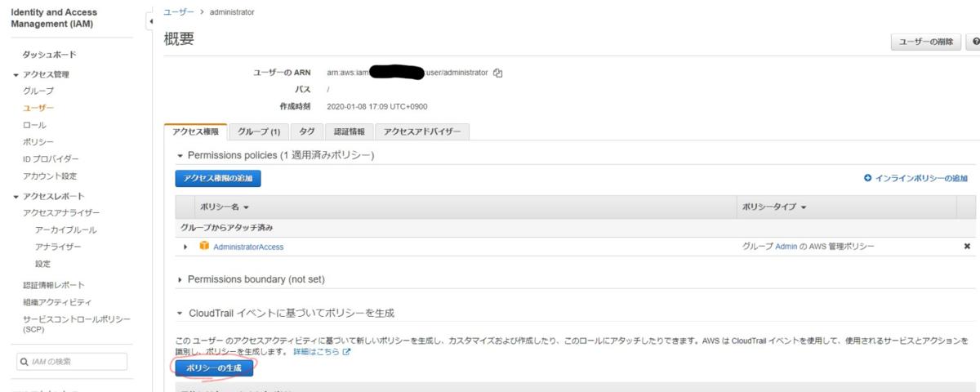Open the external link icon beside 詳細はこちら
980x392 pixels.
[x=346, y=352]
